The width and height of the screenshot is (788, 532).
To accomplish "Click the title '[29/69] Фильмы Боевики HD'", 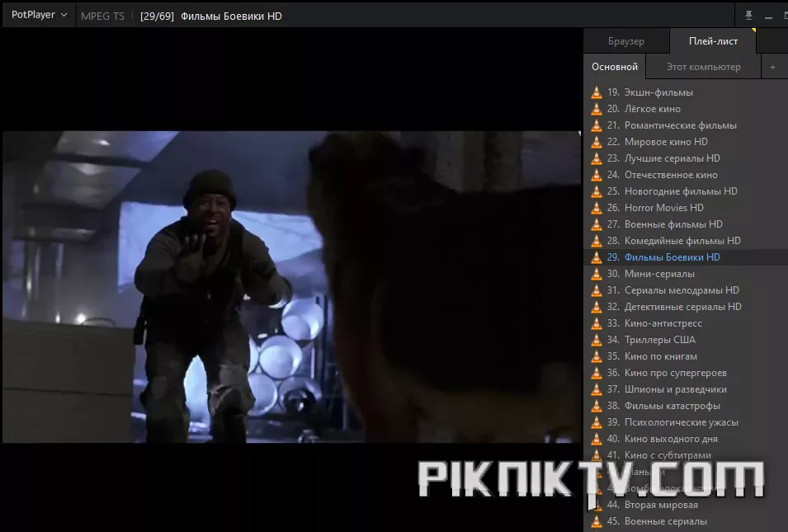I will pyautogui.click(x=211, y=16).
